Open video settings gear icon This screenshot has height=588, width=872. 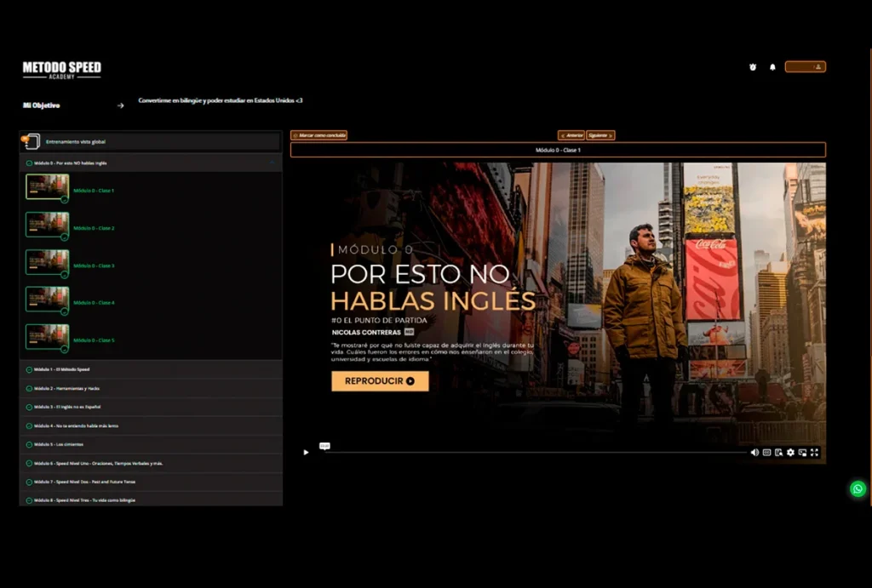790,453
